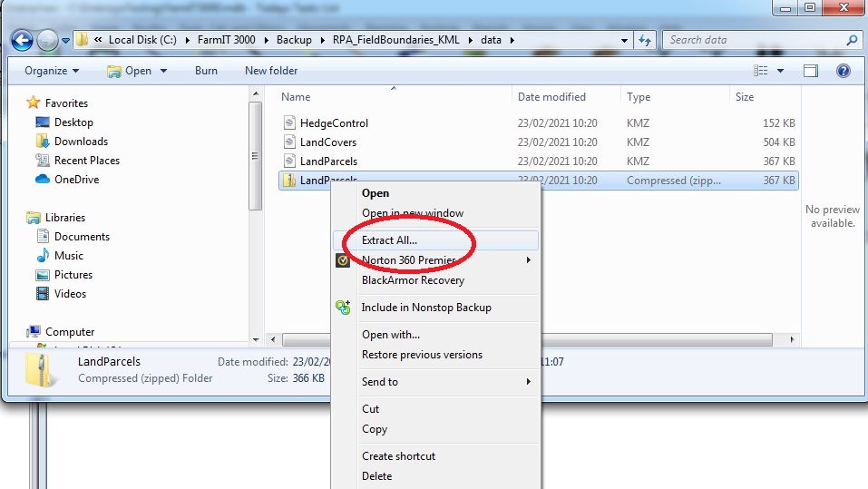Click the search magnifier icon
The height and width of the screenshot is (489, 868).
(853, 40)
